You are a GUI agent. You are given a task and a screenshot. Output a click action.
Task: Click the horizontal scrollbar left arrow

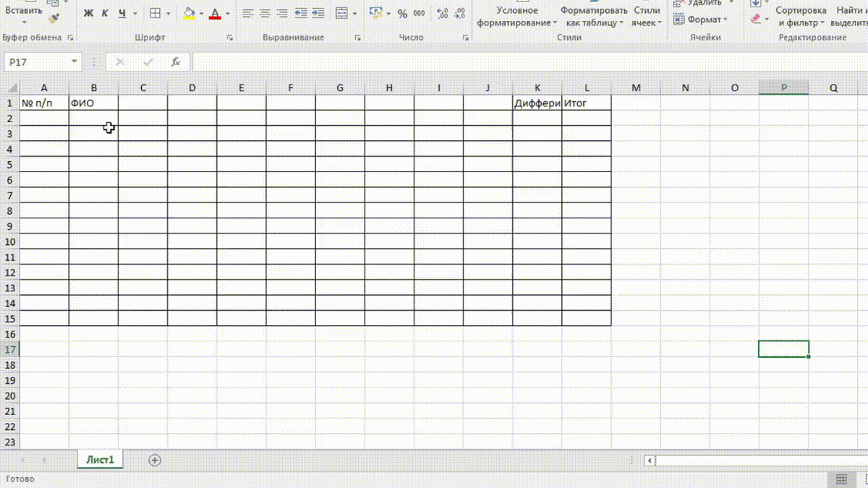650,461
